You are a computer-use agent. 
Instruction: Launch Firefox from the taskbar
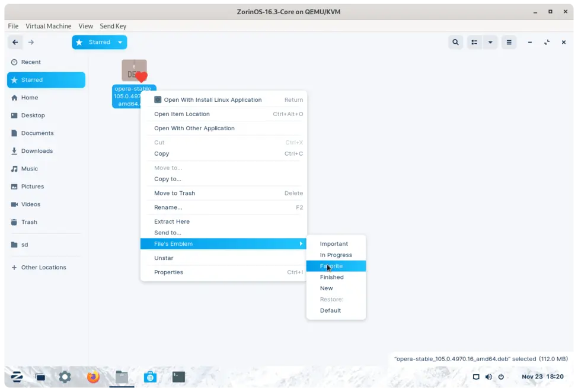tap(93, 377)
